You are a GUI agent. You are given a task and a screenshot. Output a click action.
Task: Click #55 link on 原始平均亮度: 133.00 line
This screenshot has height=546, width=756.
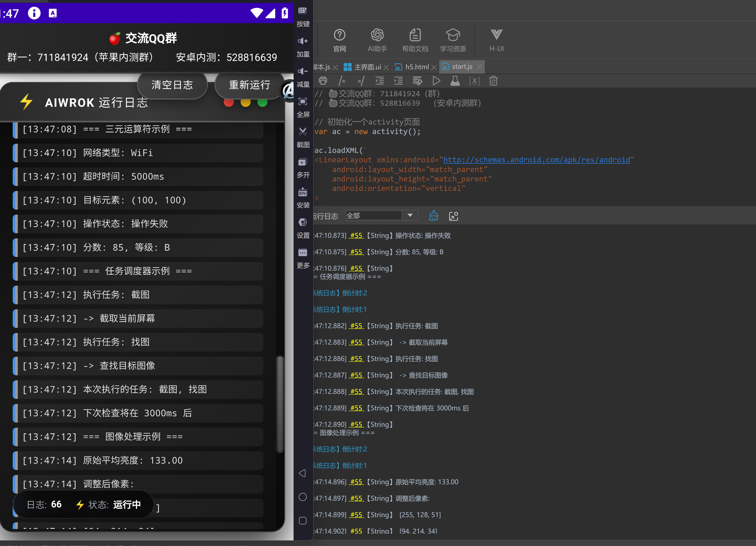pos(356,482)
